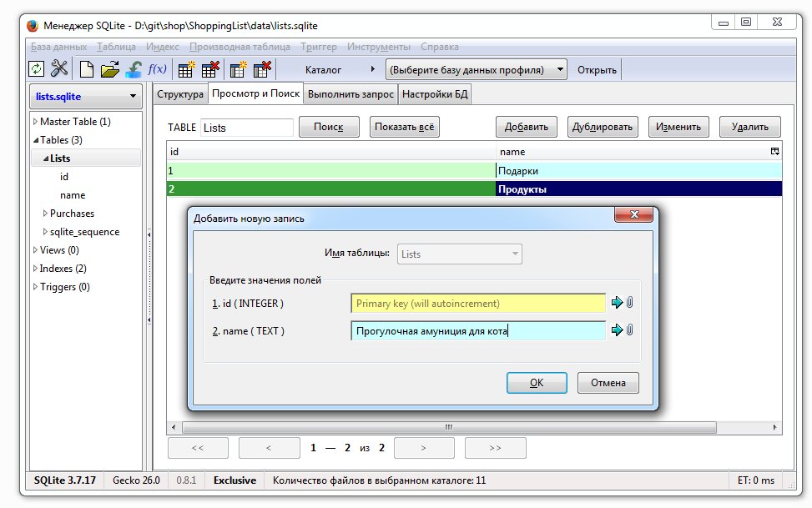
Task: Open the Инструменты menu
Action: click(379, 47)
